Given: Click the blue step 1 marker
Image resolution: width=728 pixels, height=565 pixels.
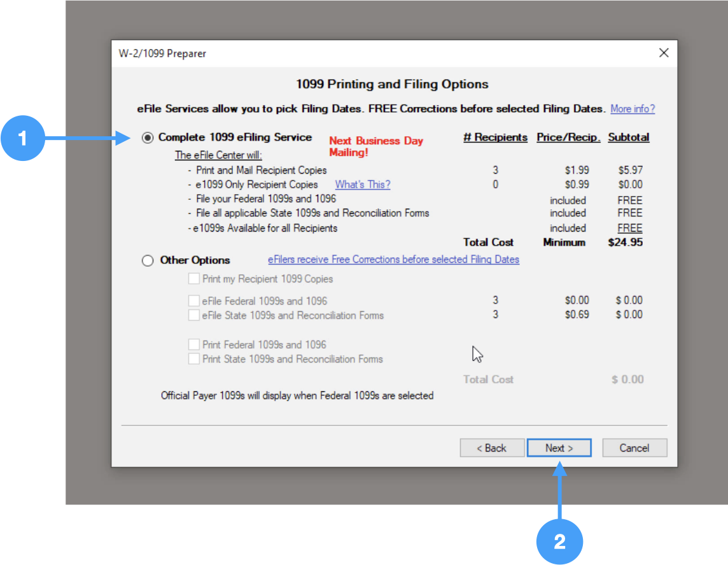Looking at the screenshot, I should (23, 138).
